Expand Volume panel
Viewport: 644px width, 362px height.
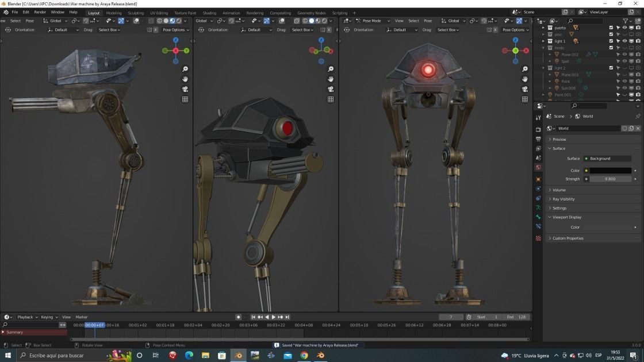[594, 190]
